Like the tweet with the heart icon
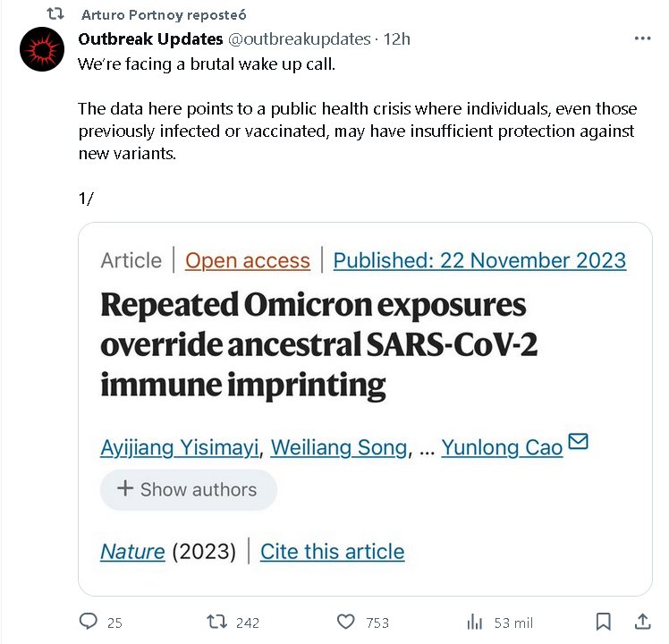Viewport: 669px width, 644px height. click(346, 622)
